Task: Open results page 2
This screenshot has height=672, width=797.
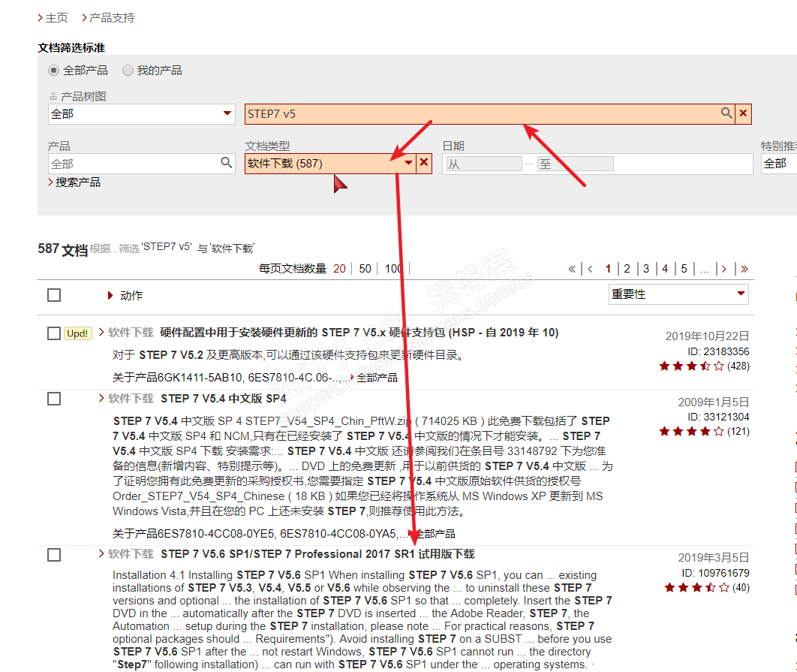Action: [x=627, y=269]
